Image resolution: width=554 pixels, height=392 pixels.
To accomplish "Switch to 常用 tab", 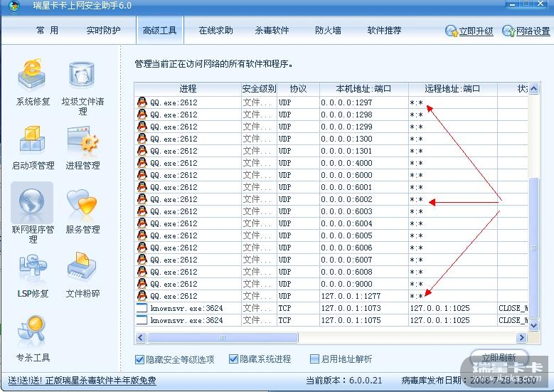I will point(47,31).
